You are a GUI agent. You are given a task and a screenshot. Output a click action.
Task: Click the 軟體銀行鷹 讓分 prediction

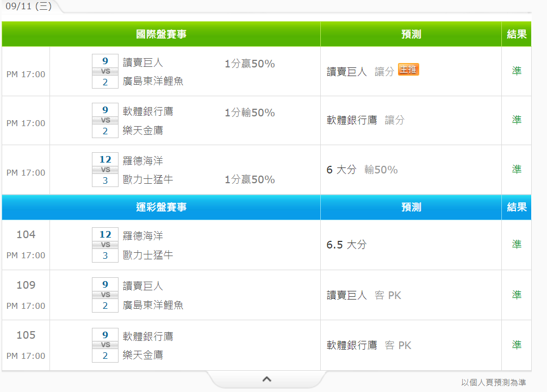click(365, 120)
